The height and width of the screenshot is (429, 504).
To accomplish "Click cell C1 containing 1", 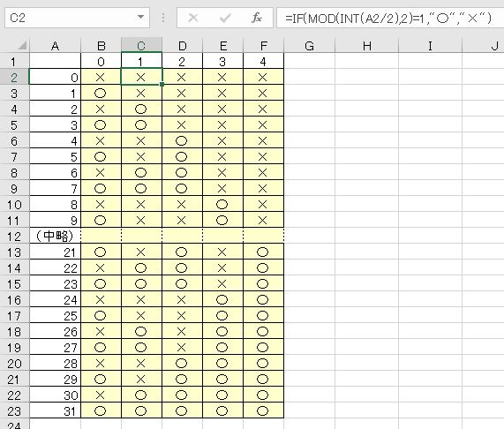I will [141, 61].
